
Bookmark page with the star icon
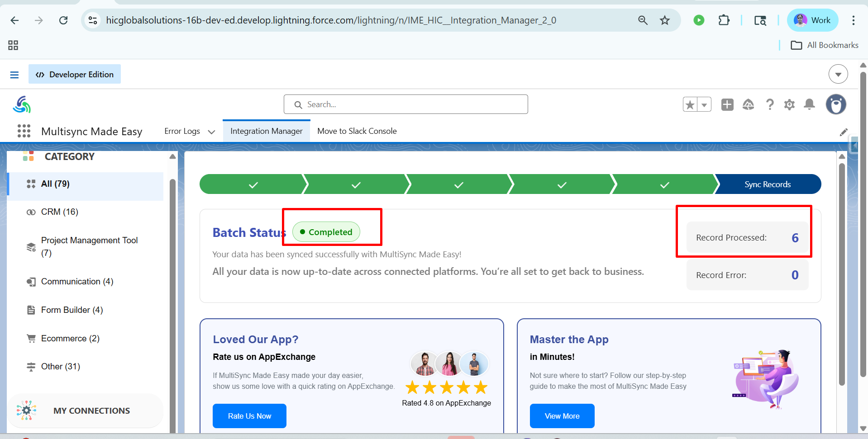pyautogui.click(x=664, y=20)
